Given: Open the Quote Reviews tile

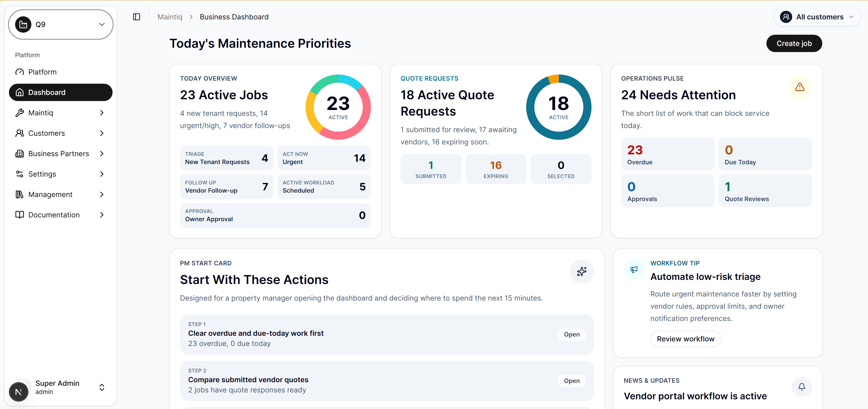Looking at the screenshot, I should coord(765,191).
